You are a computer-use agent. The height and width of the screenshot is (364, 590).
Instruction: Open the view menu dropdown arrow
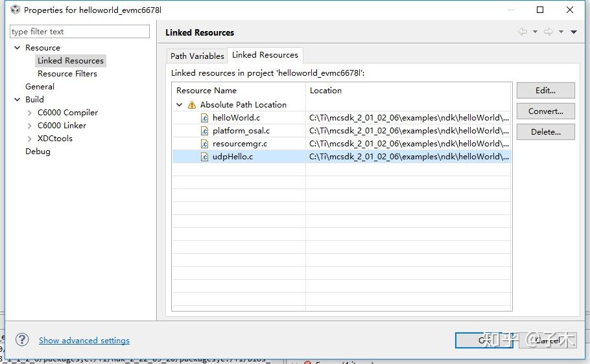click(x=574, y=32)
